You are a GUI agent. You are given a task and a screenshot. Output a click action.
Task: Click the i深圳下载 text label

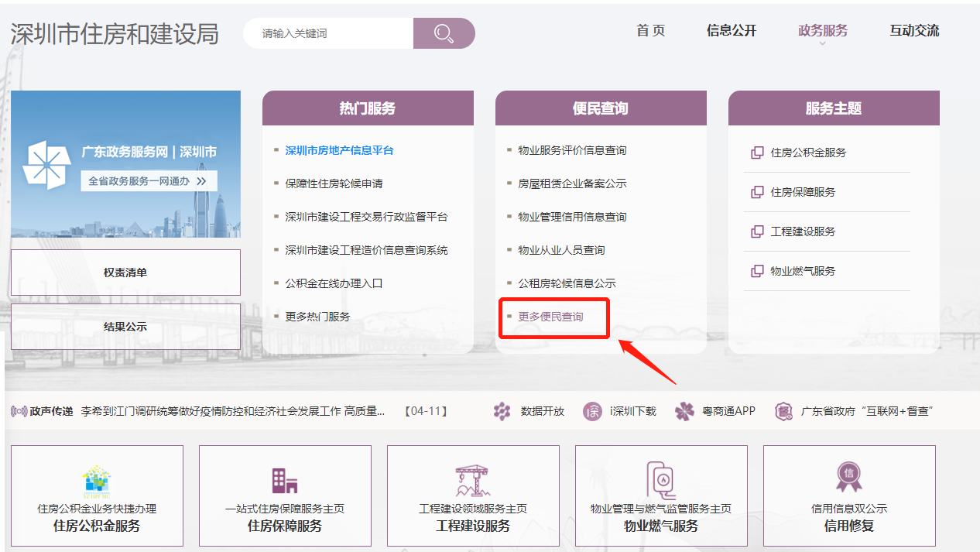632,411
